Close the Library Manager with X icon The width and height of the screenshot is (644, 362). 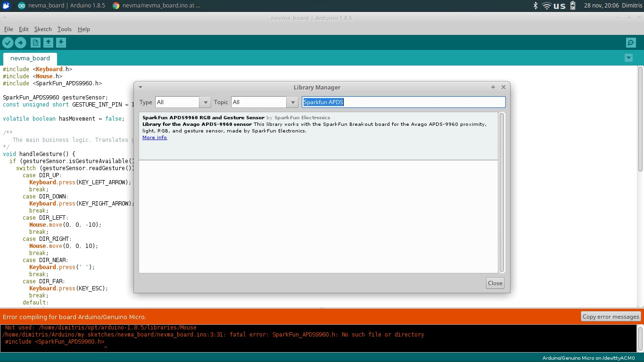(x=503, y=87)
